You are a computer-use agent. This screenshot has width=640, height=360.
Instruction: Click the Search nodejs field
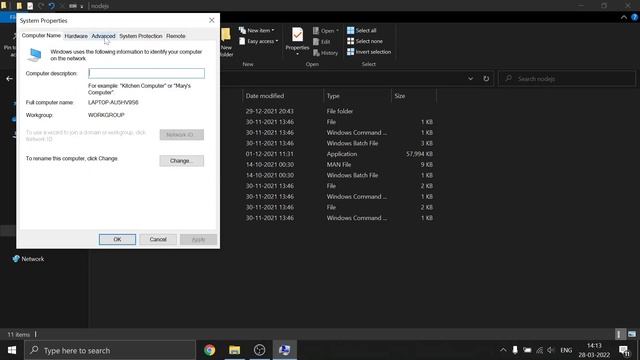pos(567,78)
